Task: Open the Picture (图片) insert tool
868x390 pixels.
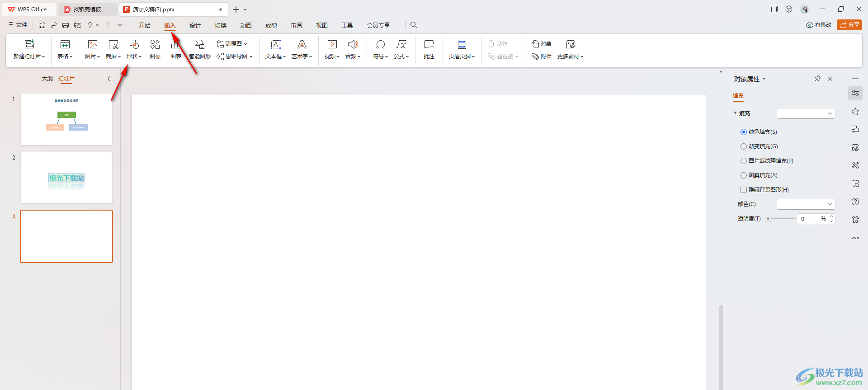Action: pos(93,44)
